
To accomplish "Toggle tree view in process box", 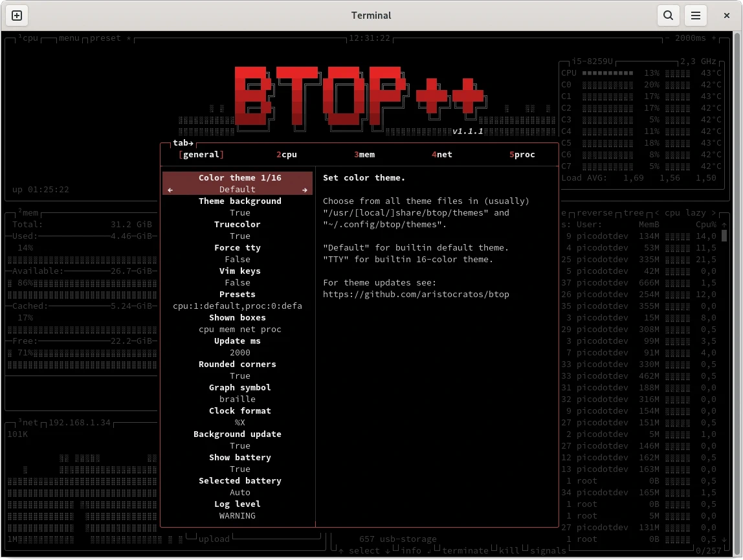I will 634,213.
